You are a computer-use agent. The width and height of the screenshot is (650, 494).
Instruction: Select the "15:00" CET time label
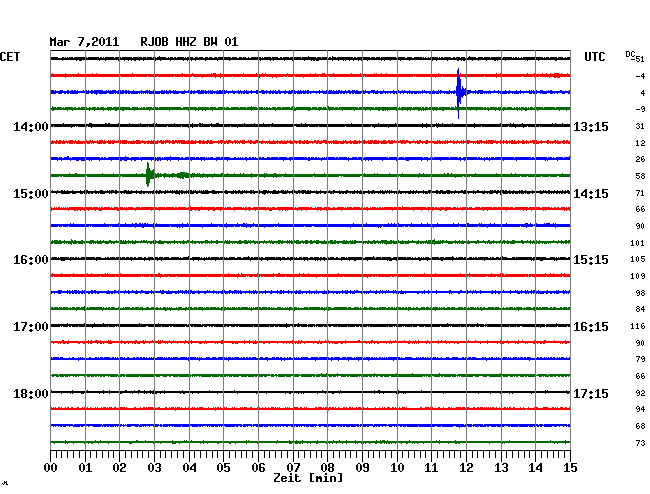(x=31, y=194)
